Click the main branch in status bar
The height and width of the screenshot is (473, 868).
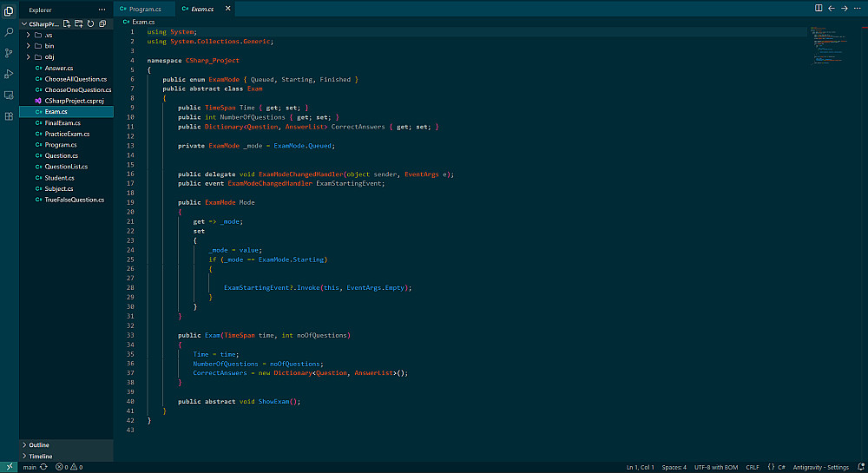click(30, 467)
